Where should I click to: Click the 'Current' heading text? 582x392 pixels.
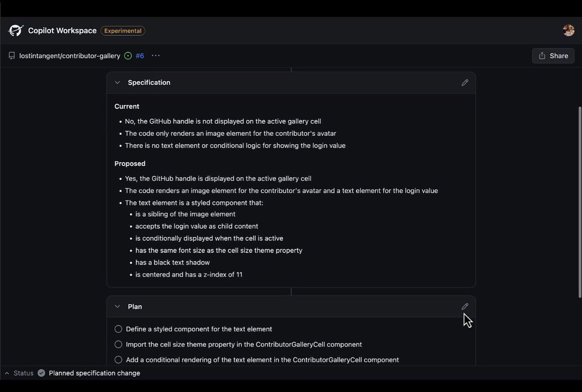127,107
